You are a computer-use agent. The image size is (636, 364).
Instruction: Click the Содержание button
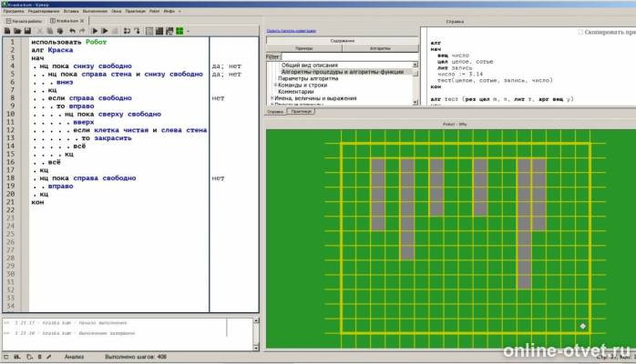coord(343,41)
